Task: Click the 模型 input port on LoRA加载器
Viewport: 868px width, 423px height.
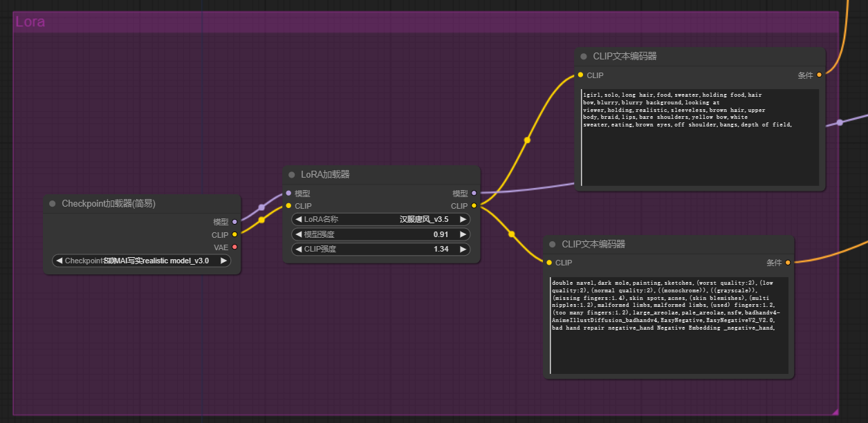Action: click(288, 194)
